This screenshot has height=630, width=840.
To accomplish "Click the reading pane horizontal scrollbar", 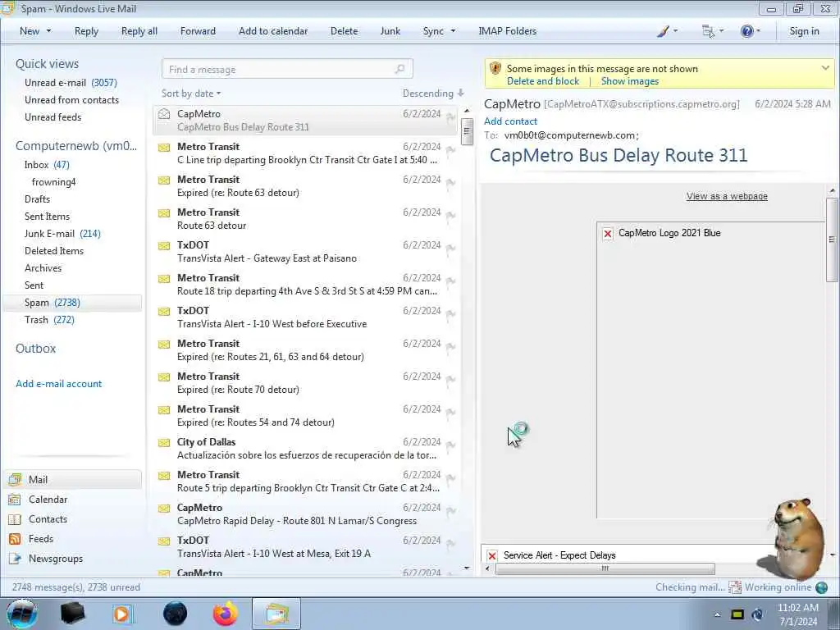I will pyautogui.click(x=605, y=568).
